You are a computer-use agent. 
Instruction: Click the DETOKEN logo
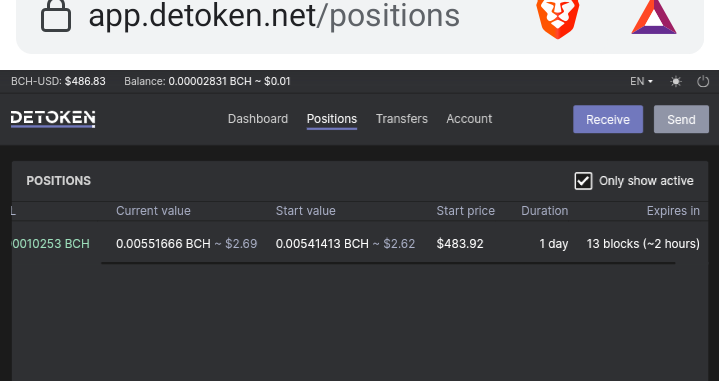pyautogui.click(x=53, y=119)
